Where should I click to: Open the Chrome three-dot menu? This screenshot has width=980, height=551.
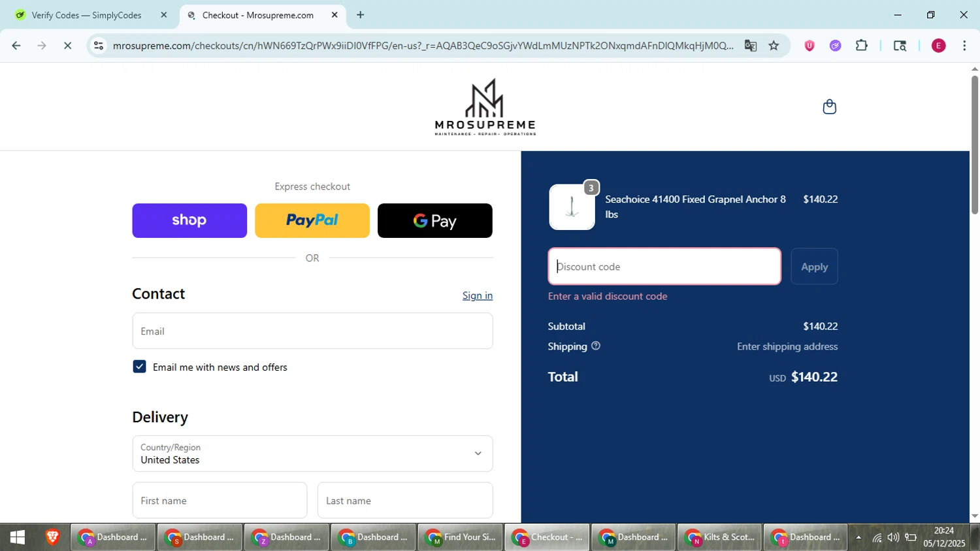[x=964, y=46]
